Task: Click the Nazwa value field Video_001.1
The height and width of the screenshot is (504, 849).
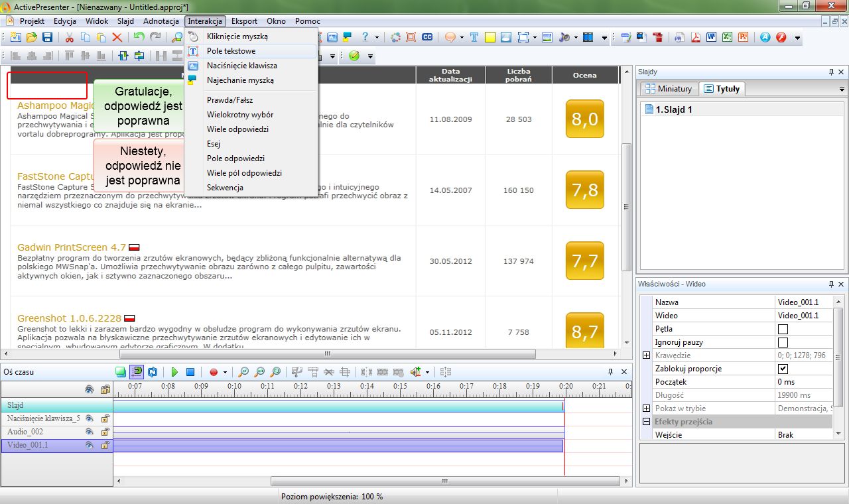Action: coord(804,302)
